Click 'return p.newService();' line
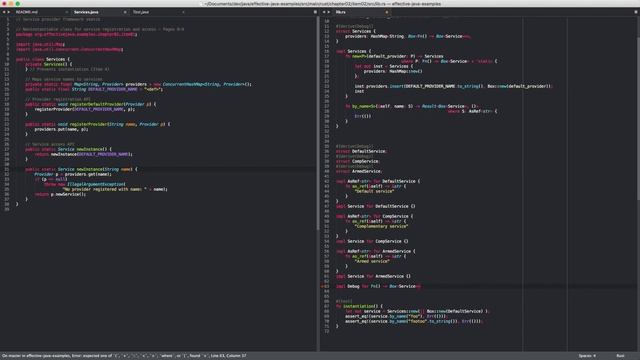 60,194
